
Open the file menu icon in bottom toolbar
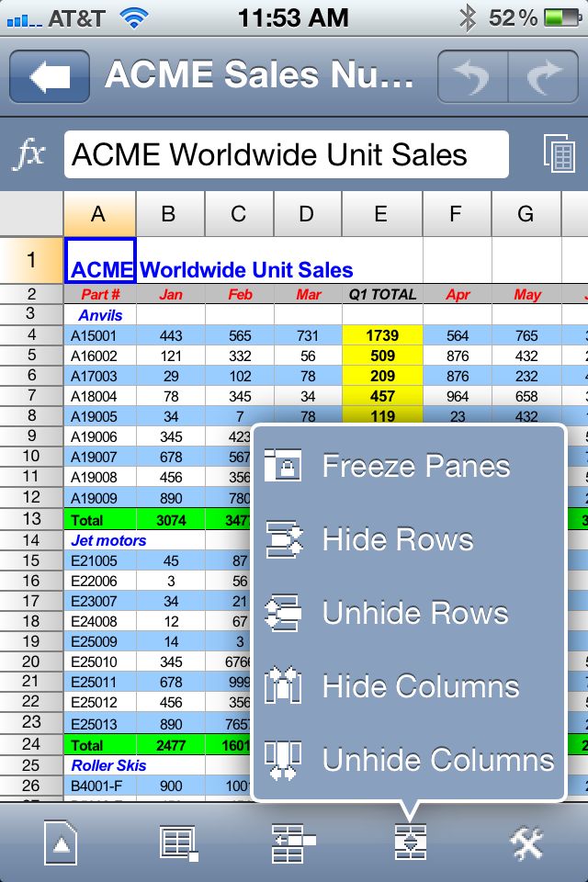click(x=61, y=842)
